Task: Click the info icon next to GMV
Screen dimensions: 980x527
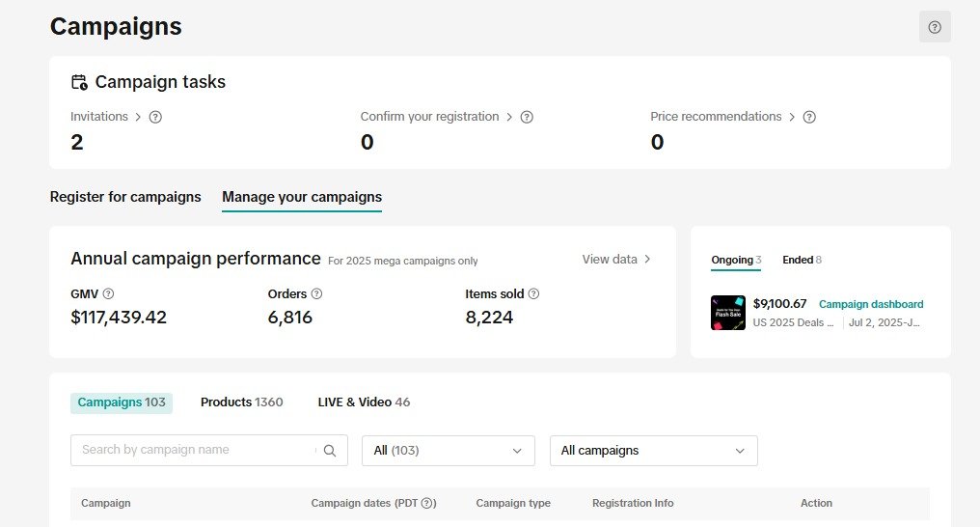Action: [x=108, y=294]
